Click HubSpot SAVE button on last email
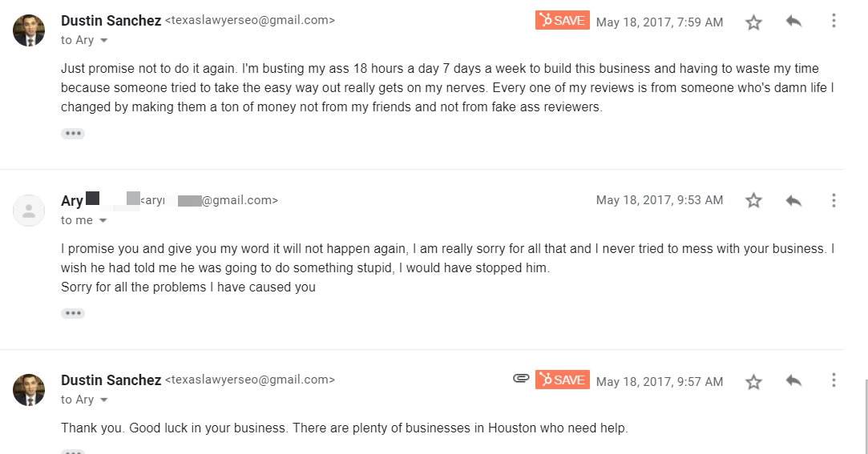This screenshot has height=454, width=868. tap(562, 380)
